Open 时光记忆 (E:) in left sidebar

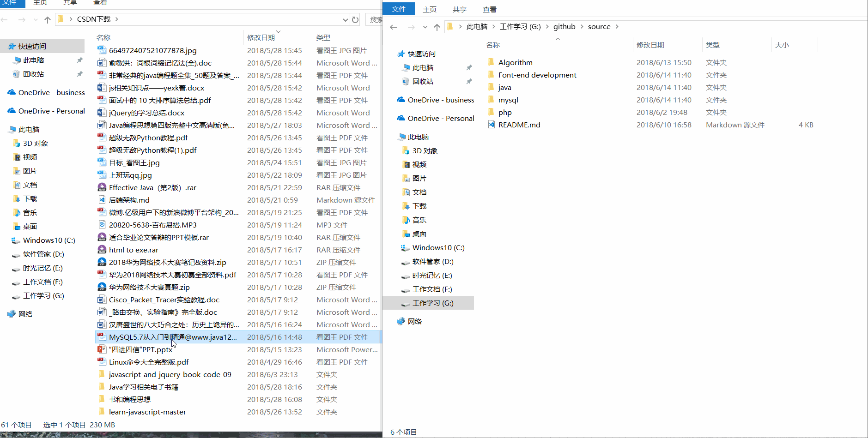[x=42, y=268]
